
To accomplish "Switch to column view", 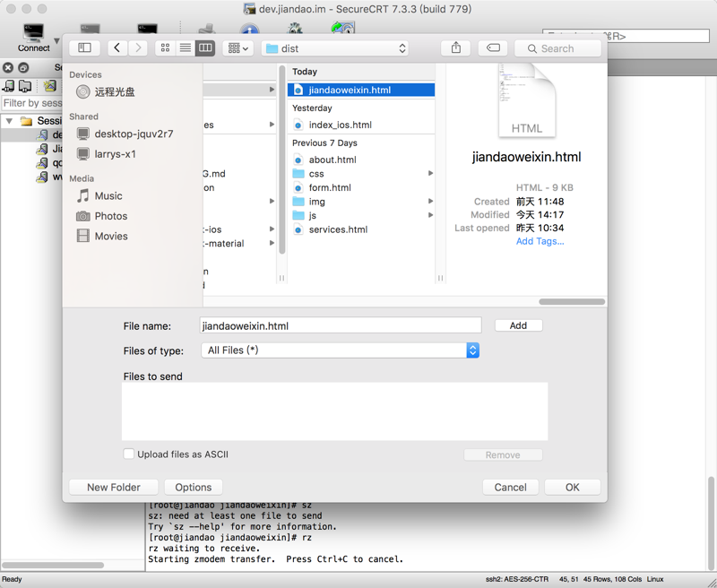I will [205, 48].
